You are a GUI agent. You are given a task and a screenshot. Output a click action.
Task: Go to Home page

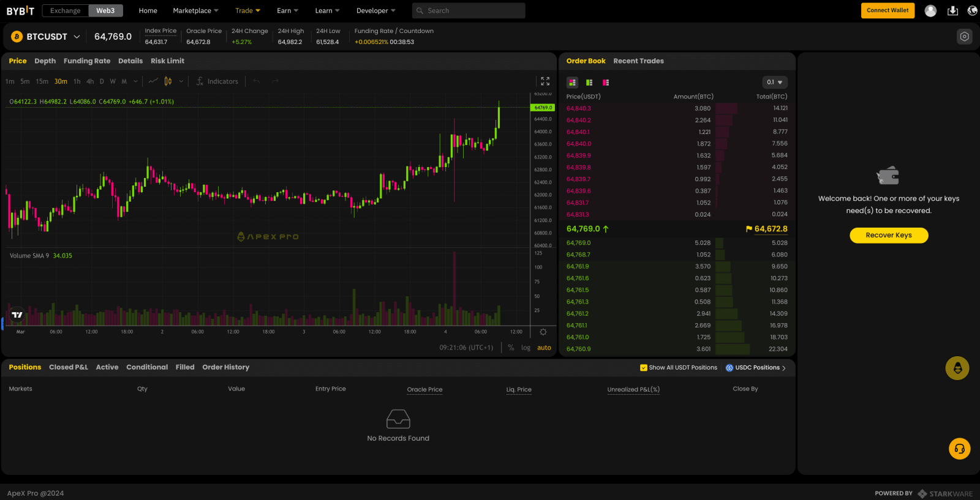point(148,10)
